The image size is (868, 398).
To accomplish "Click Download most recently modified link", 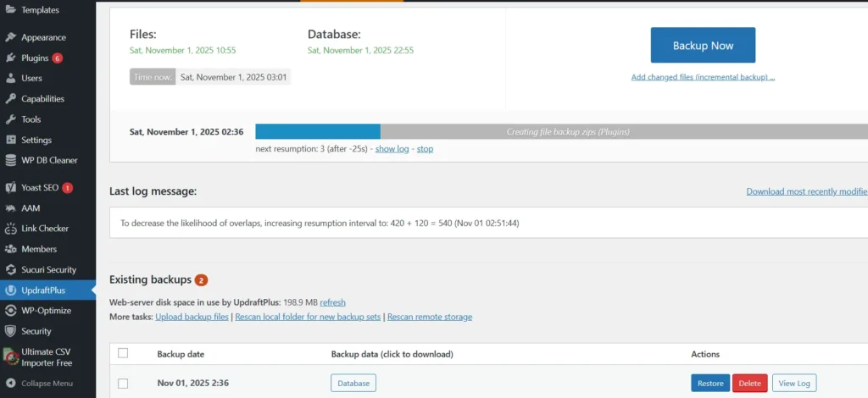I will [x=807, y=191].
